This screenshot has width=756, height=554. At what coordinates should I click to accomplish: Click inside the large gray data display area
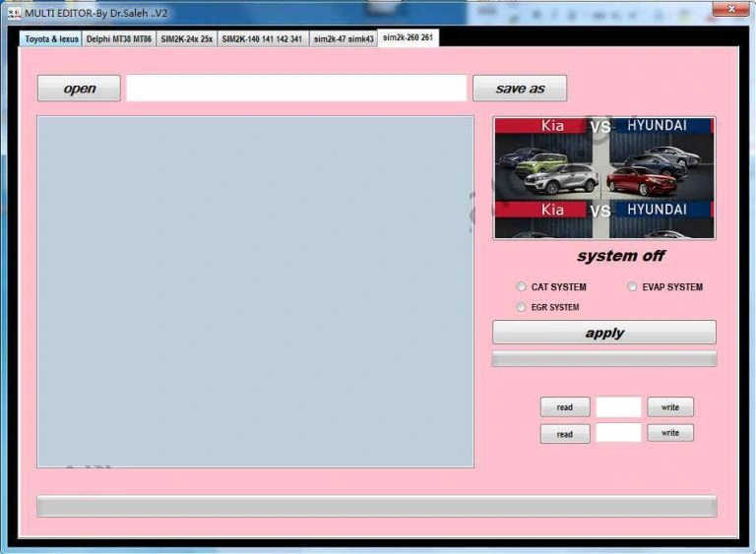255,291
